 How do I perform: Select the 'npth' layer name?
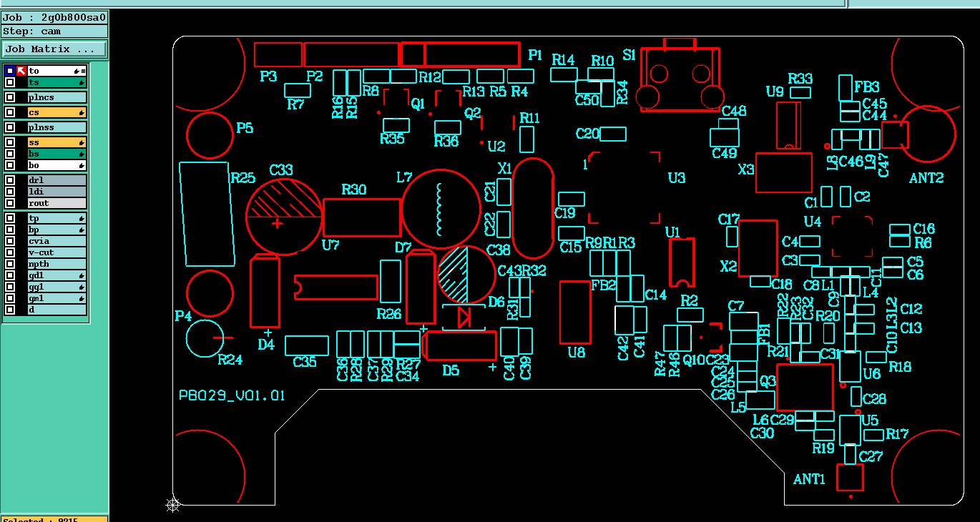pyautogui.click(x=57, y=264)
